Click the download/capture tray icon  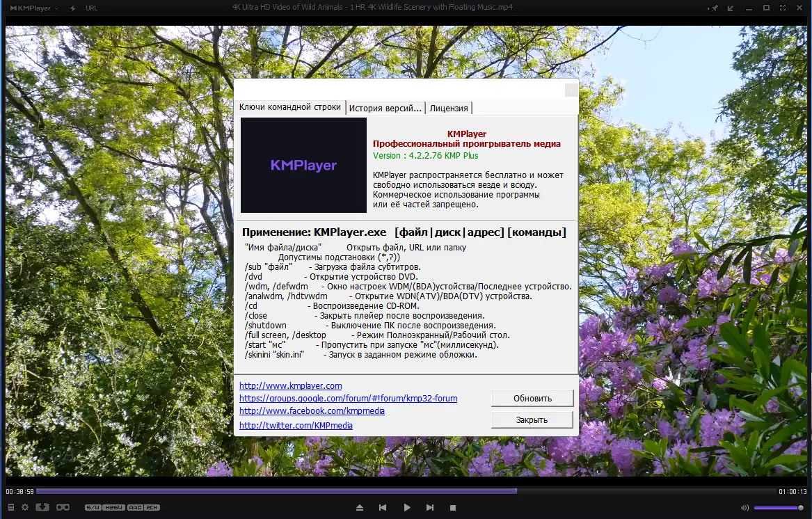(x=42, y=507)
